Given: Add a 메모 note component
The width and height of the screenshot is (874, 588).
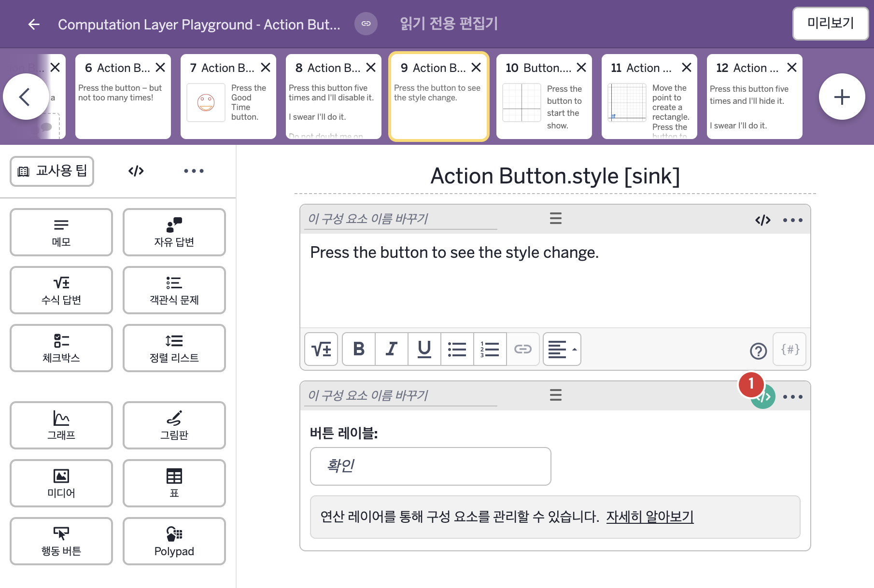Looking at the screenshot, I should pyautogui.click(x=61, y=232).
